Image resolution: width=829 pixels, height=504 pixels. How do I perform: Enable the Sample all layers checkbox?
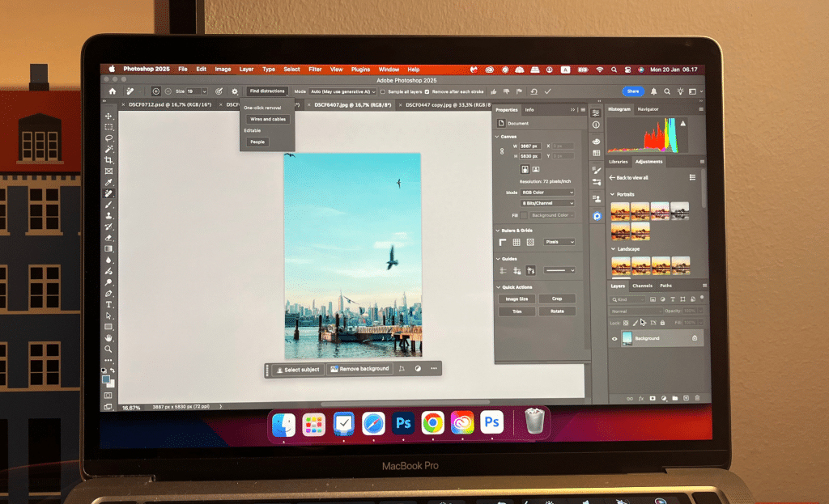coord(383,91)
